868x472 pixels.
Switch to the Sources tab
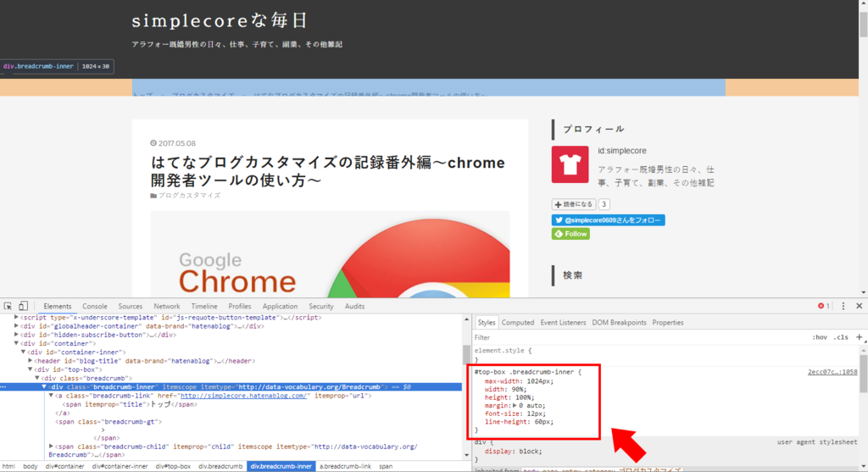(x=130, y=306)
